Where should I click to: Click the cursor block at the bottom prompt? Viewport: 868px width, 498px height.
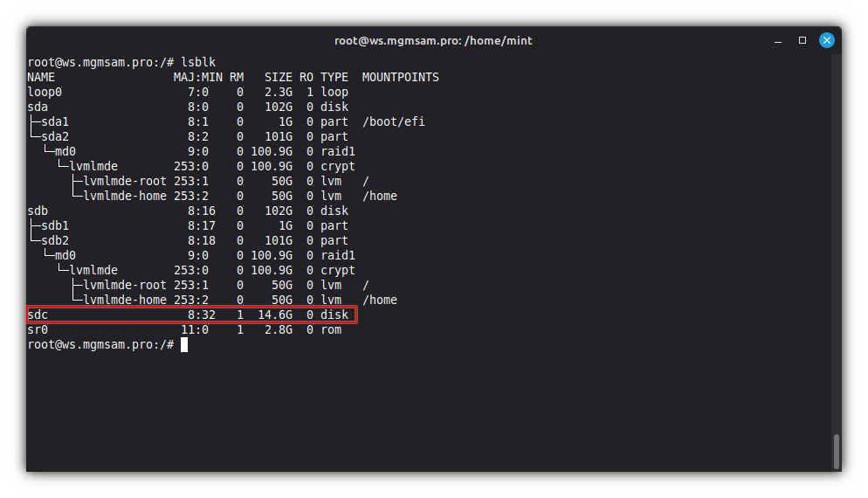184,344
